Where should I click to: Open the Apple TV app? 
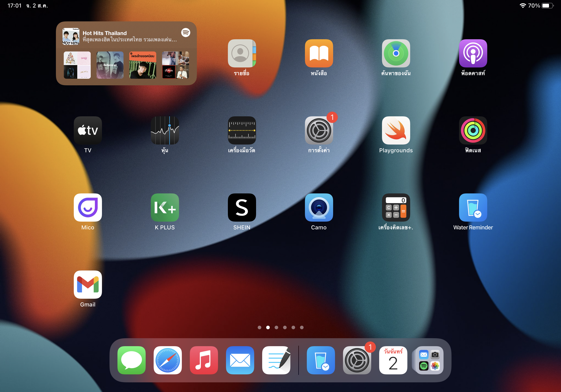point(88,130)
